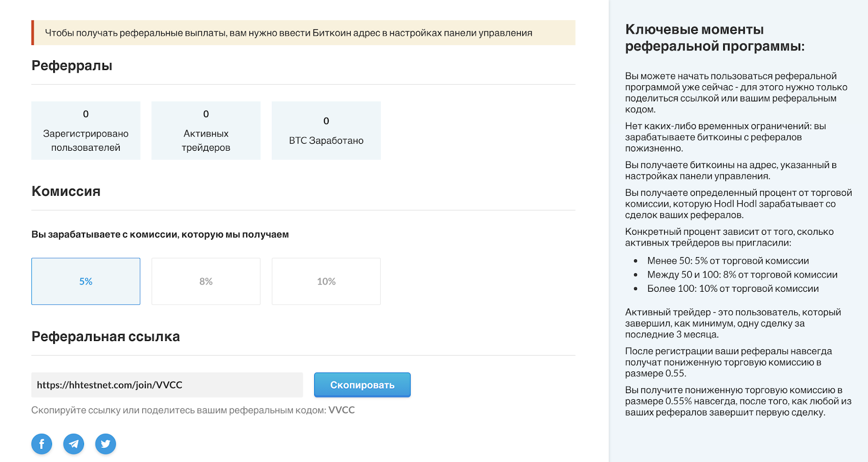The width and height of the screenshot is (868, 462).
Task: Share referral link on Facebook
Action: pyautogui.click(x=42, y=444)
